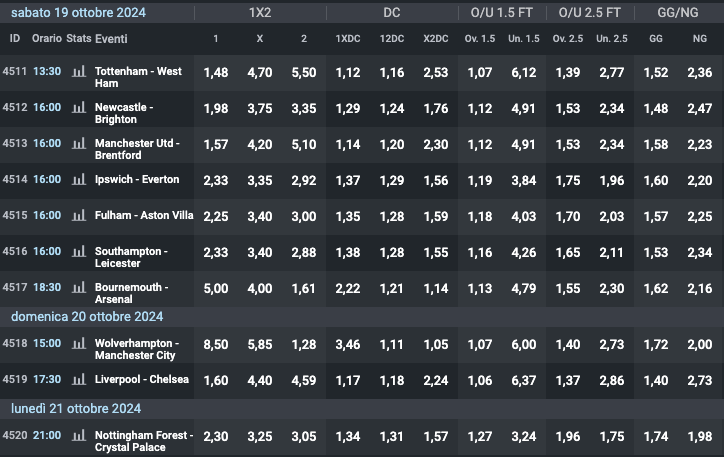Viewport: 724px width, 457px height.
Task: Open the Newcastle - Brighton event
Action: pos(124,113)
